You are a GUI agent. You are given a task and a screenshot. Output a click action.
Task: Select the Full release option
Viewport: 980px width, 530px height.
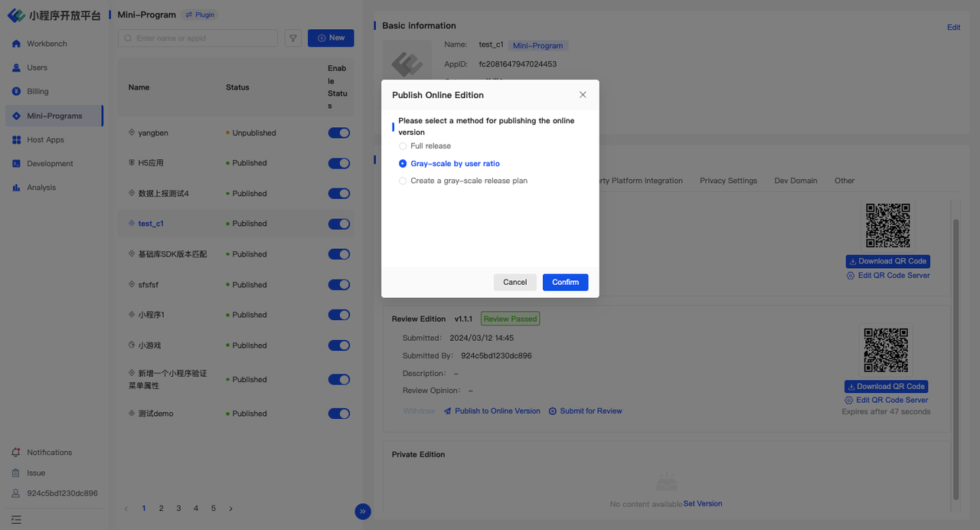point(425,146)
